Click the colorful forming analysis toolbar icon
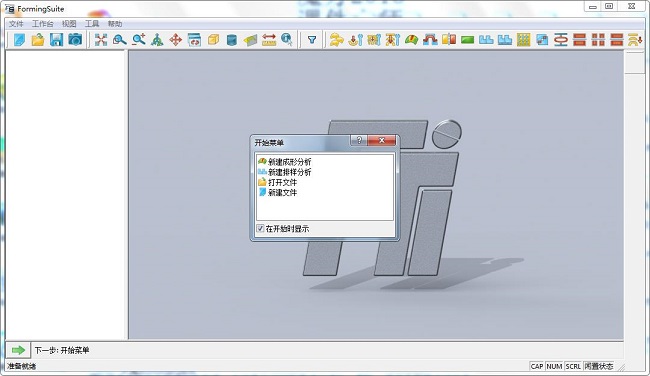The height and width of the screenshot is (376, 650). coord(411,40)
